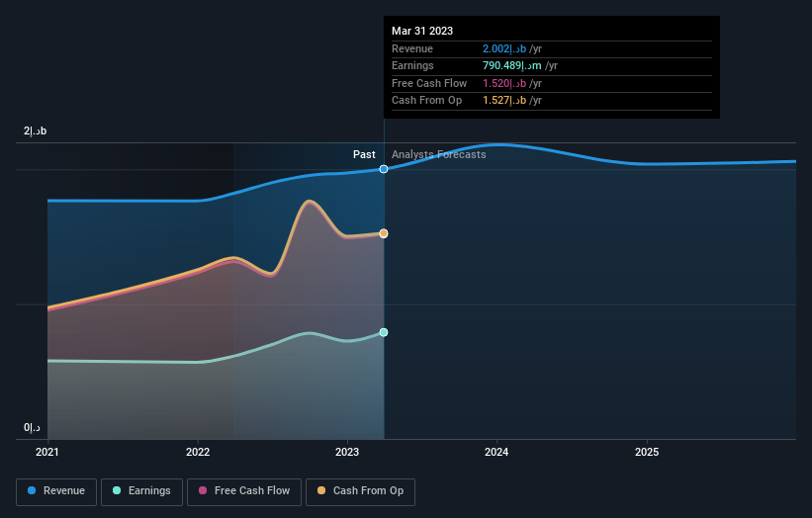The width and height of the screenshot is (812, 518).
Task: Click the orange Cash From Op legend dot
Action: point(321,490)
